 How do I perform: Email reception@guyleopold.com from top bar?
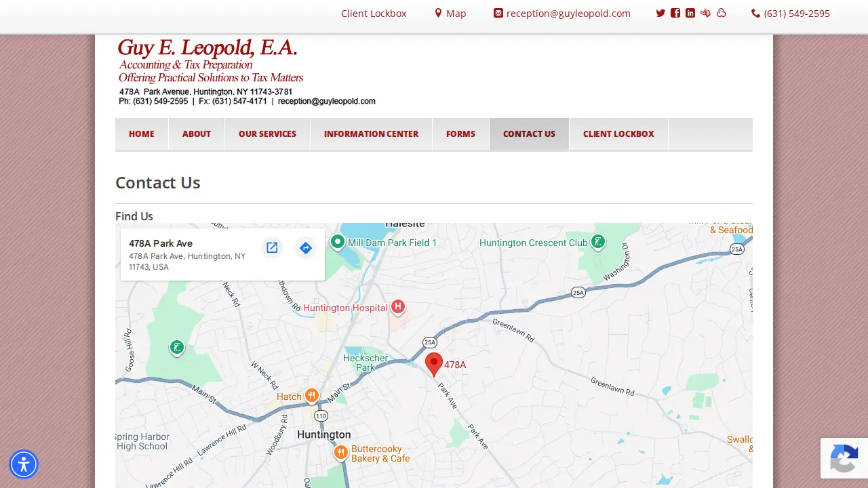(562, 14)
